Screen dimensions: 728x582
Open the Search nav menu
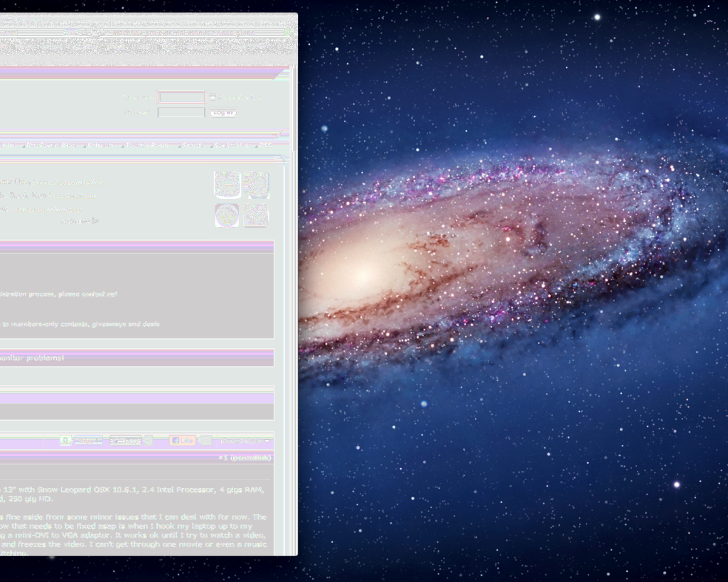pyautogui.click(x=192, y=145)
